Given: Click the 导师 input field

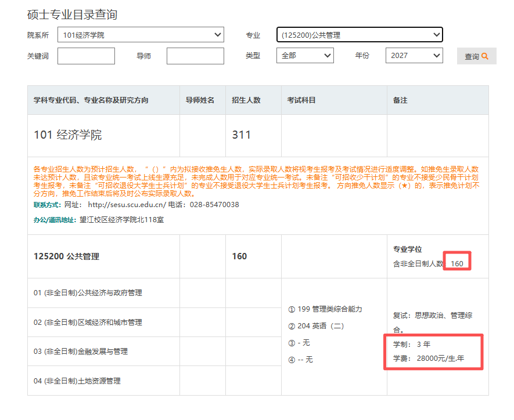Looking at the screenshot, I should [195, 56].
